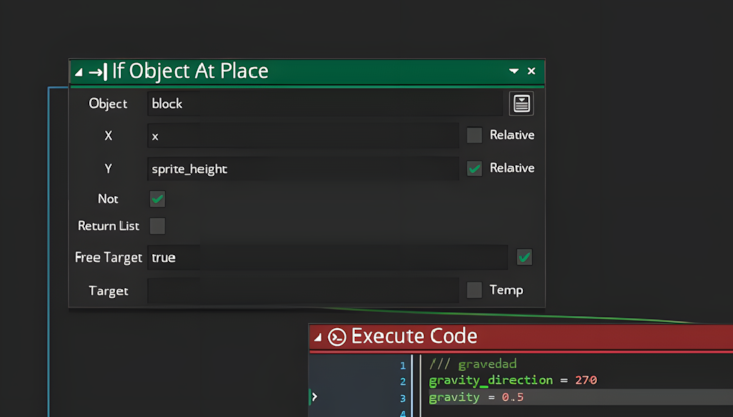Open the object picker icon beside block
733x417 pixels.
[521, 103]
